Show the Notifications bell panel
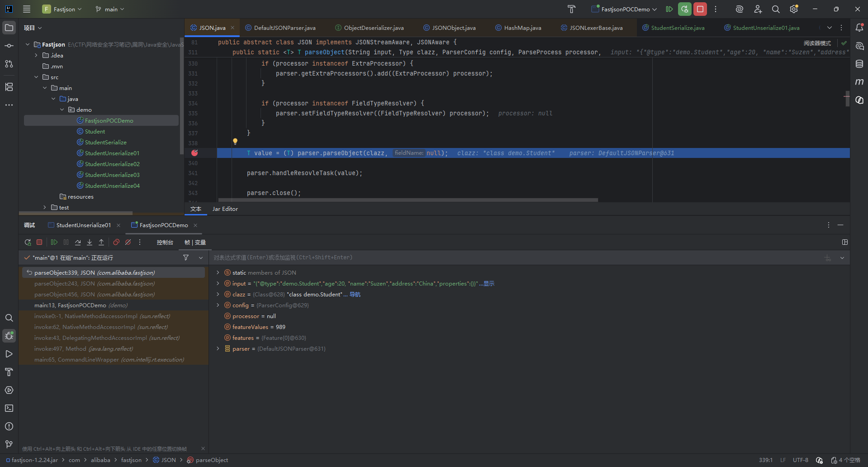The width and height of the screenshot is (868, 467). pyautogui.click(x=859, y=28)
